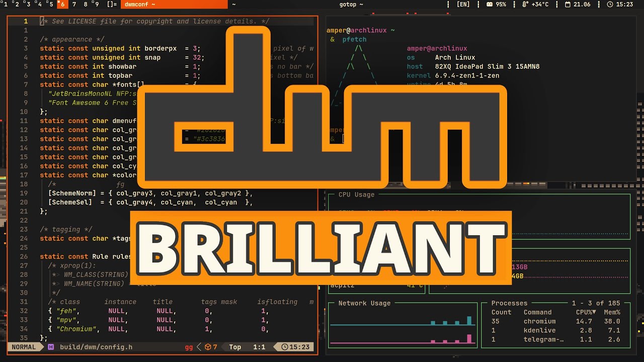Select the chromium process row

555,321
